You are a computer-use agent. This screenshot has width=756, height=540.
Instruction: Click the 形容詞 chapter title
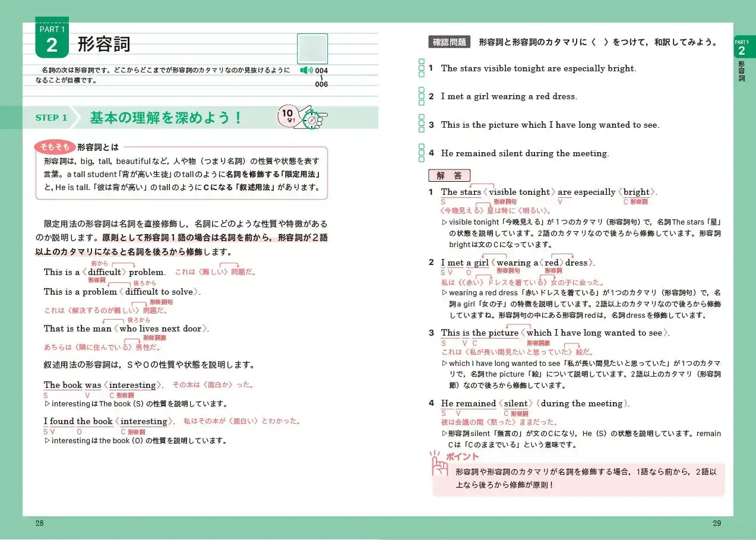coord(104,45)
